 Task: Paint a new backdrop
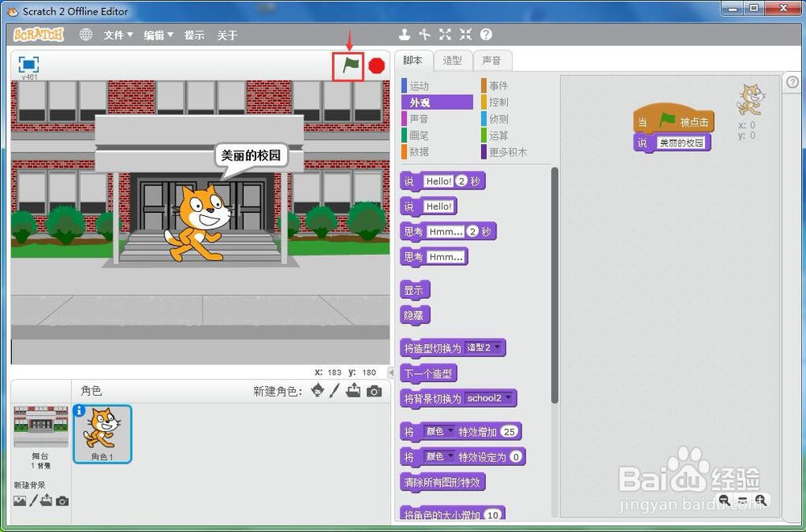coord(33,501)
